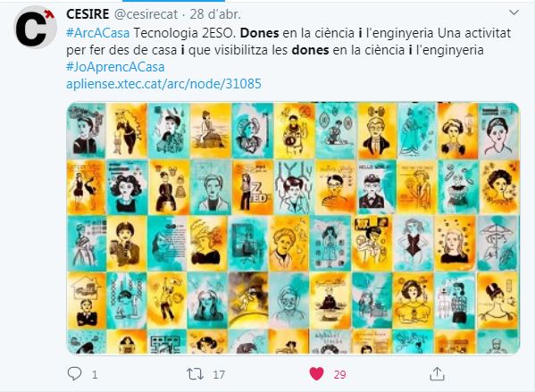Image resolution: width=535 pixels, height=392 pixels.
Task: Open the tweet date 28 d'abr.
Action: click(x=215, y=14)
